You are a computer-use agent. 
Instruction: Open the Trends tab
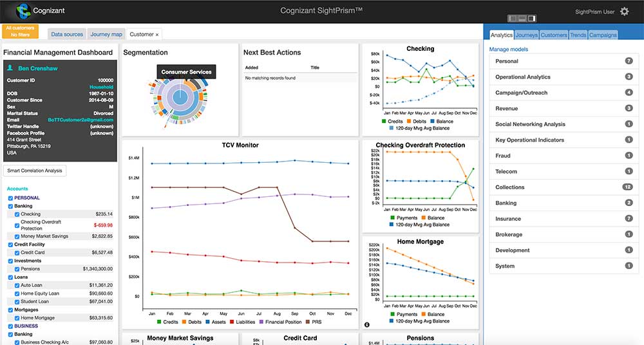pos(578,35)
